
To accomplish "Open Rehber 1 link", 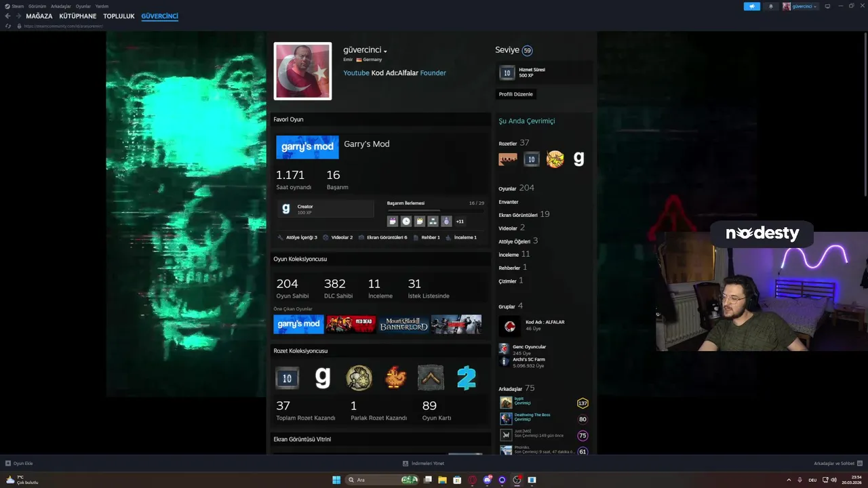I will click(x=427, y=237).
